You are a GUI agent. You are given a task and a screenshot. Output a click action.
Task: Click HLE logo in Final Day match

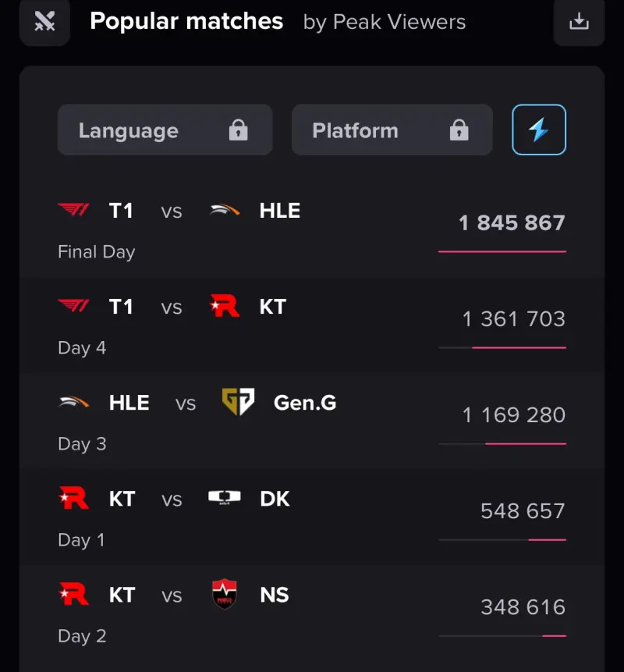[225, 210]
